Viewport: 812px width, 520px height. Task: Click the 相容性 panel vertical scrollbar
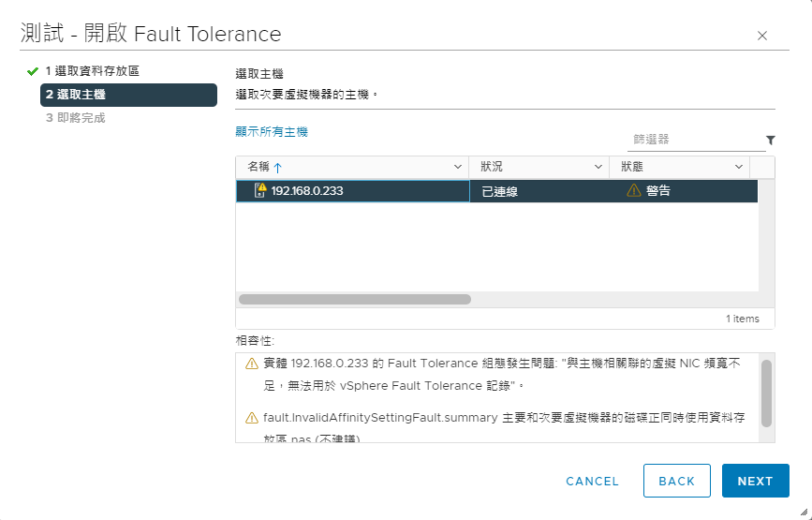point(767,393)
